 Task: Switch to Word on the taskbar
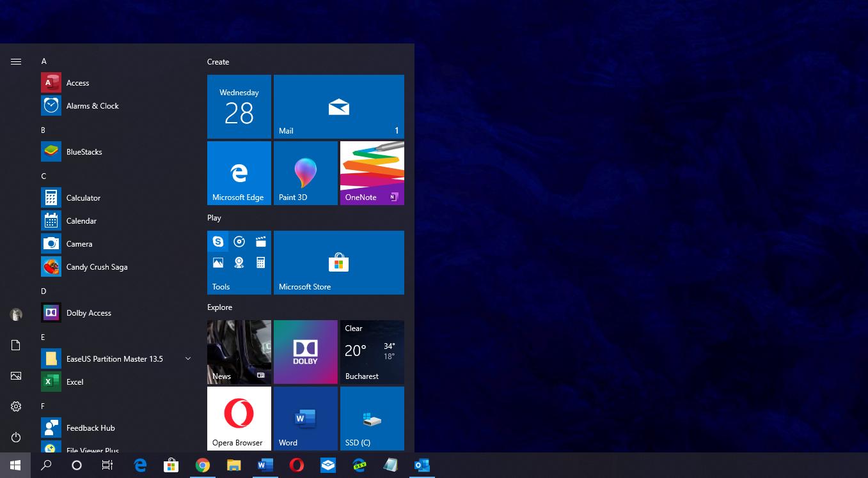pyautogui.click(x=265, y=465)
